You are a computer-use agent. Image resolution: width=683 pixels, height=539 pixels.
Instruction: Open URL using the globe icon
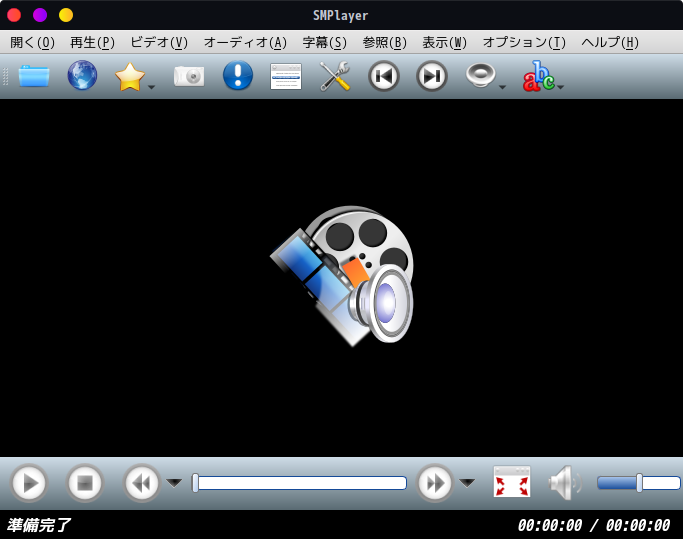coord(82,75)
